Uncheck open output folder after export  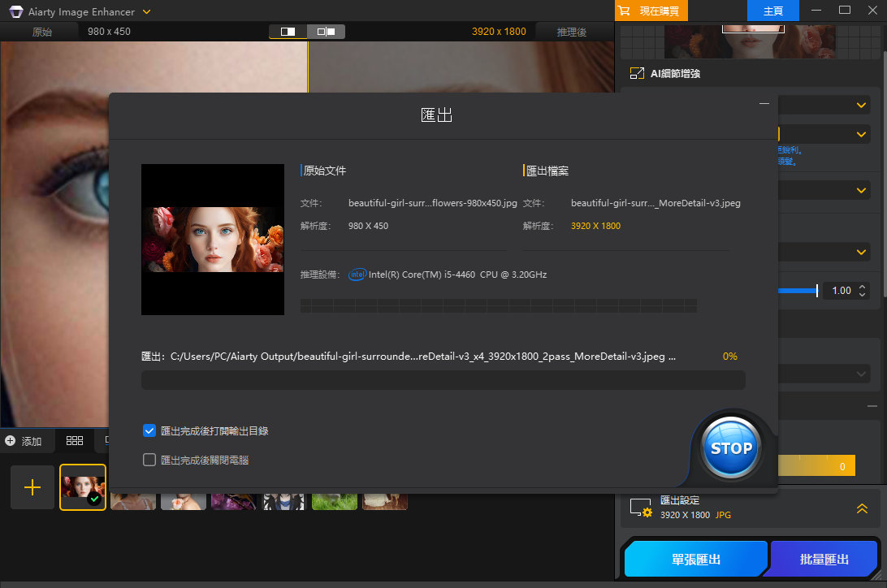(x=149, y=430)
